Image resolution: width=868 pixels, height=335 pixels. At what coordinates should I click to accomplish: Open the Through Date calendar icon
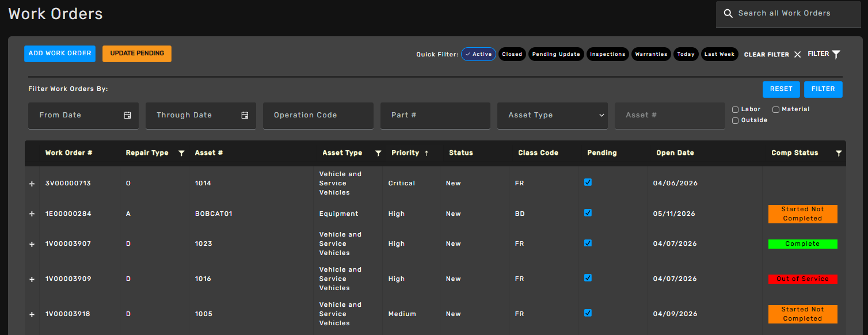coord(245,115)
